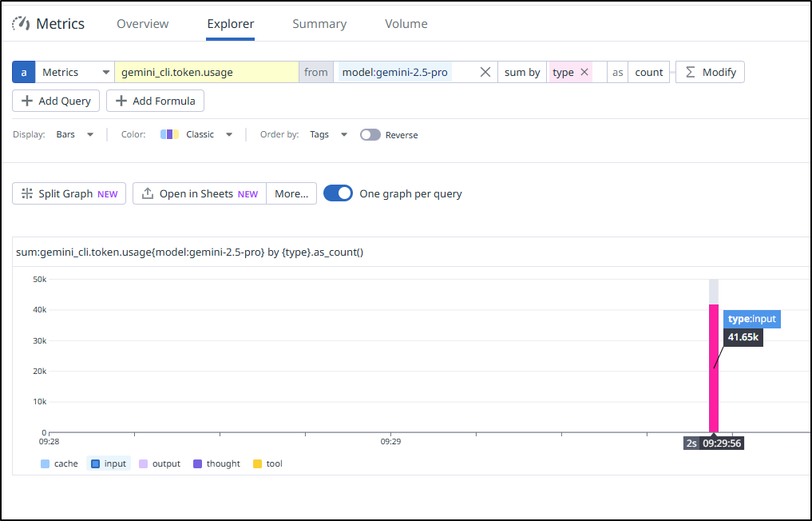
Task: Click the Metrics page title
Action: (x=60, y=24)
